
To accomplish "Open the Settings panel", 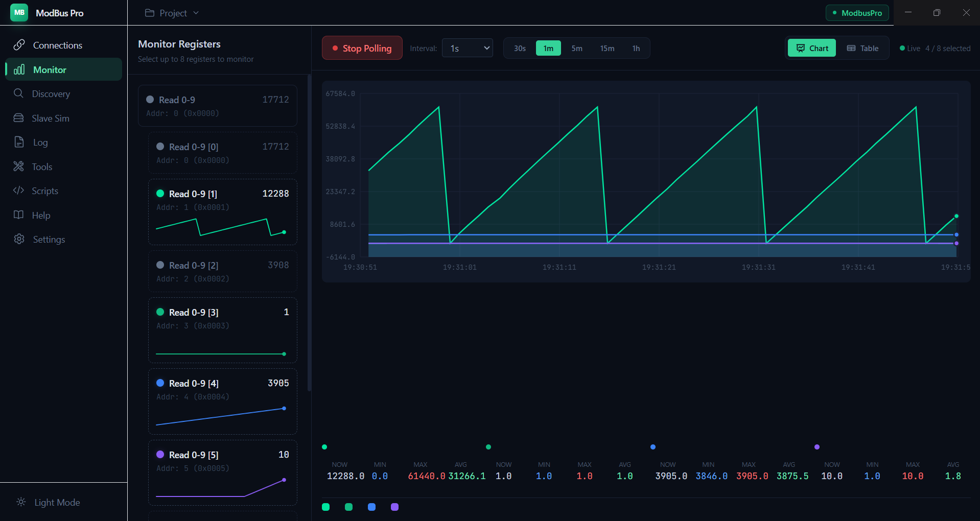I will point(49,239).
